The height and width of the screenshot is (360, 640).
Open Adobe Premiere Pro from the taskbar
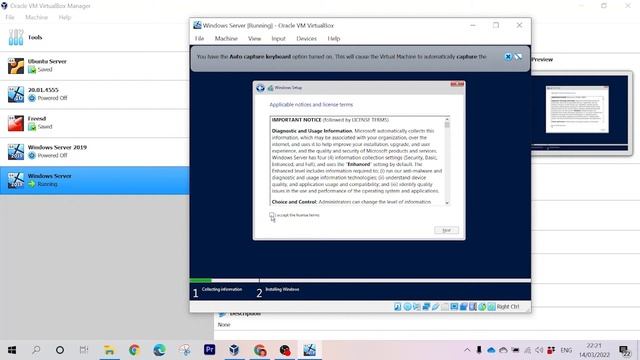pos(209,350)
